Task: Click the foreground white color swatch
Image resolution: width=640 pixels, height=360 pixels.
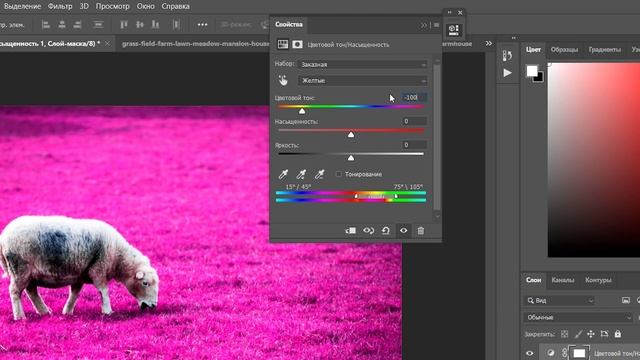Action: (x=531, y=71)
